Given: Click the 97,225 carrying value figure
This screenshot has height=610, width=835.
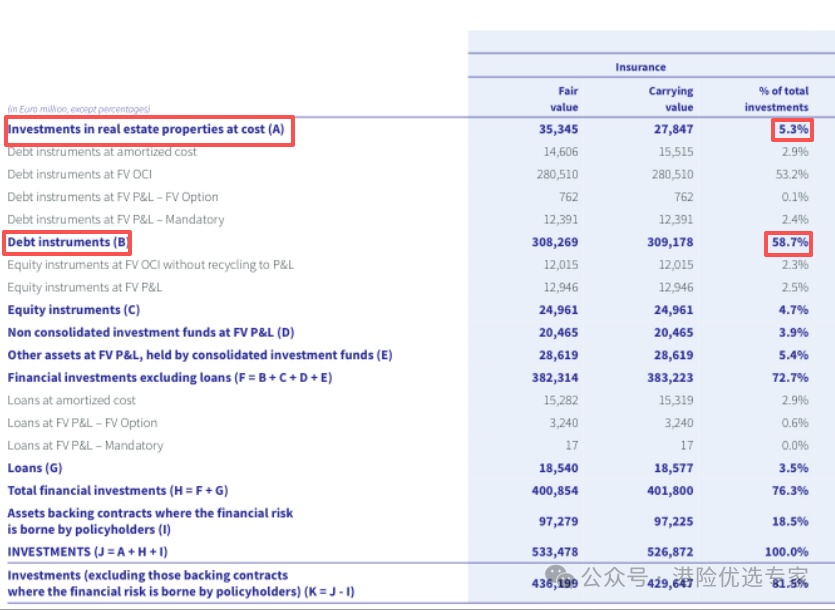Looking at the screenshot, I should point(674,521).
